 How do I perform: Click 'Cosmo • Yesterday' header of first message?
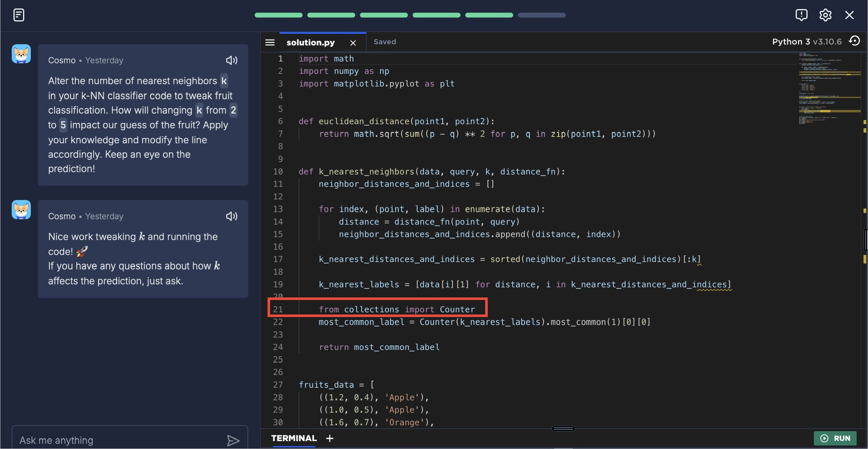86,60
